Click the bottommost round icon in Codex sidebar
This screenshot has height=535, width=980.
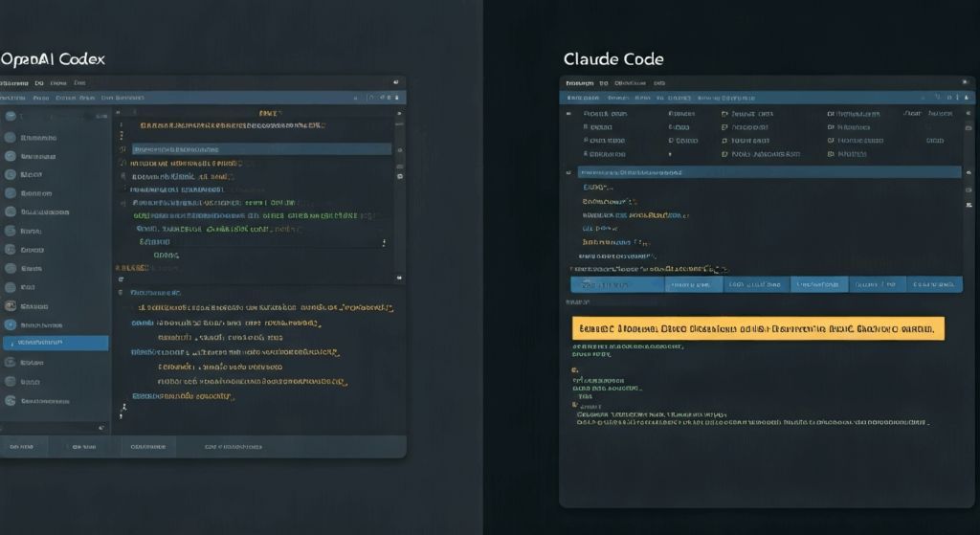click(x=11, y=401)
